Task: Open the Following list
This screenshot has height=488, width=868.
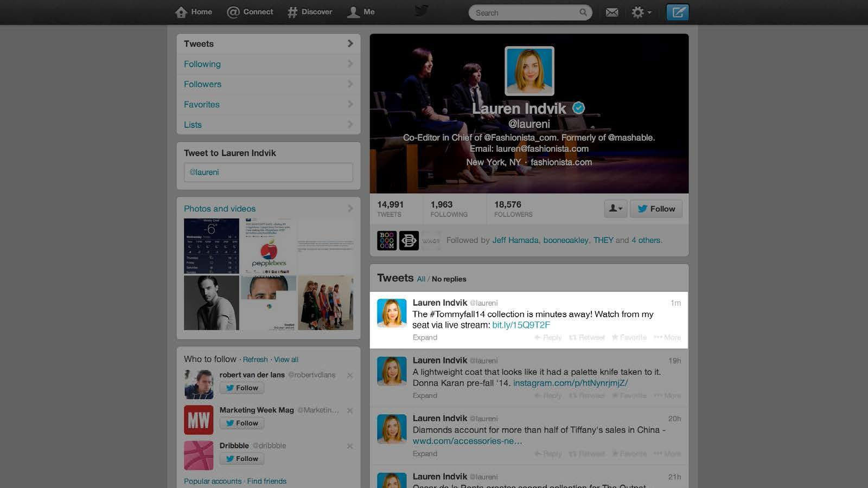Action: 269,64
